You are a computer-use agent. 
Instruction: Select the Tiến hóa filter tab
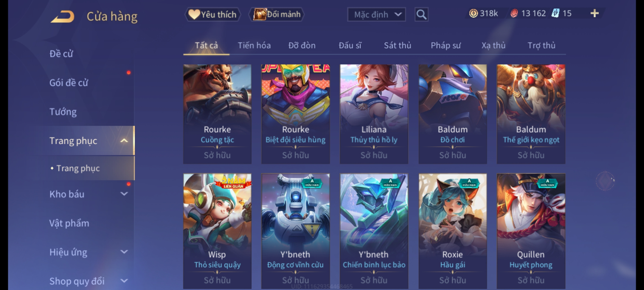pyautogui.click(x=254, y=45)
